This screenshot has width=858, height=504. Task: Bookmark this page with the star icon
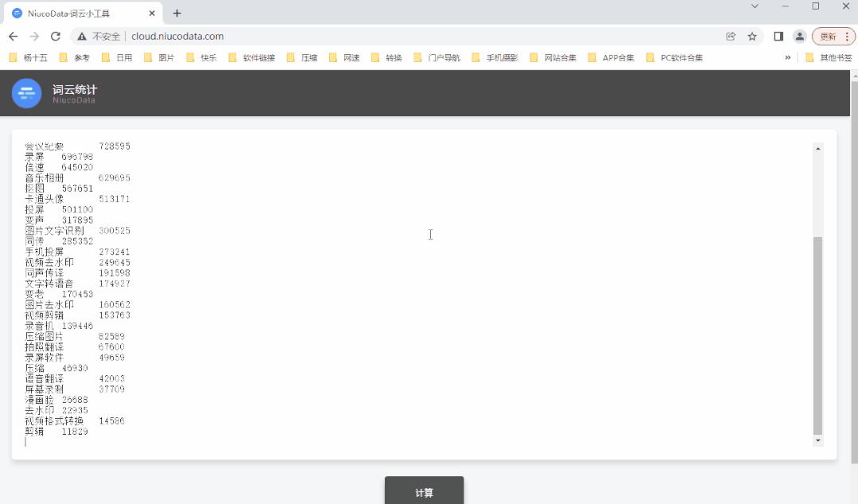click(x=752, y=36)
